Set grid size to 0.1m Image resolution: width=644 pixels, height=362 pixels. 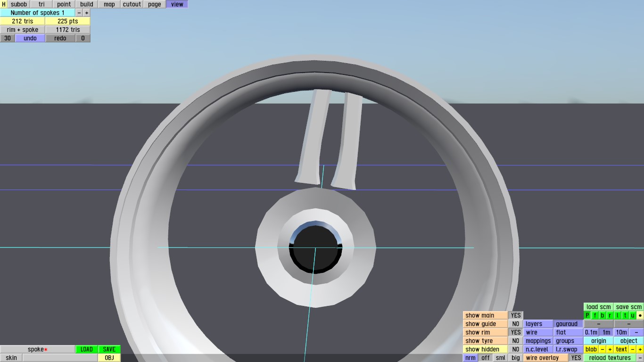coord(591,332)
